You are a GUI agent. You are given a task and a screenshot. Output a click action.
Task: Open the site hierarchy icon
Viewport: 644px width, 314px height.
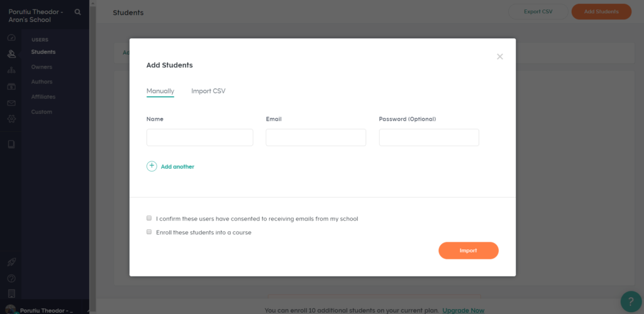11,70
